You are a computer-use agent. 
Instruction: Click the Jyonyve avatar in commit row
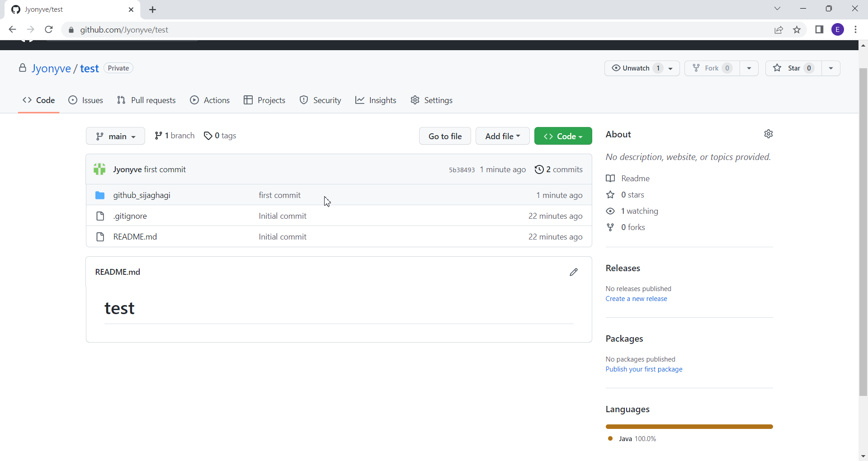(99, 169)
